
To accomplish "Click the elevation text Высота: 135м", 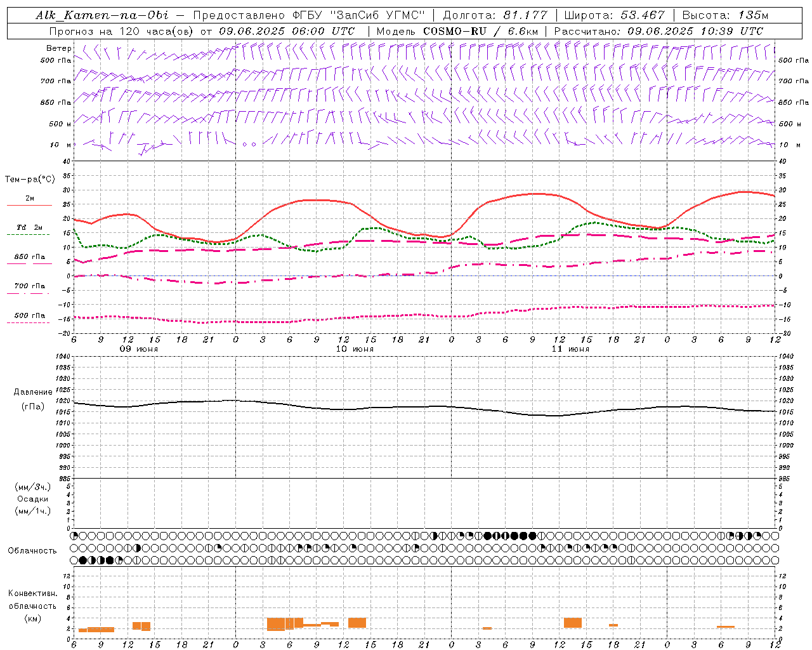I will click(x=726, y=15).
